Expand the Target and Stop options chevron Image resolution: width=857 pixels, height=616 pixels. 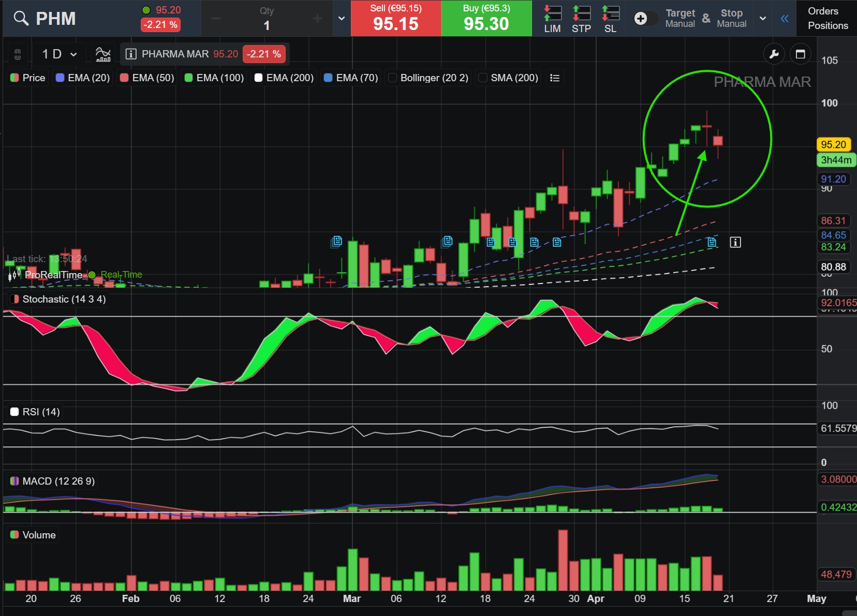(x=762, y=19)
